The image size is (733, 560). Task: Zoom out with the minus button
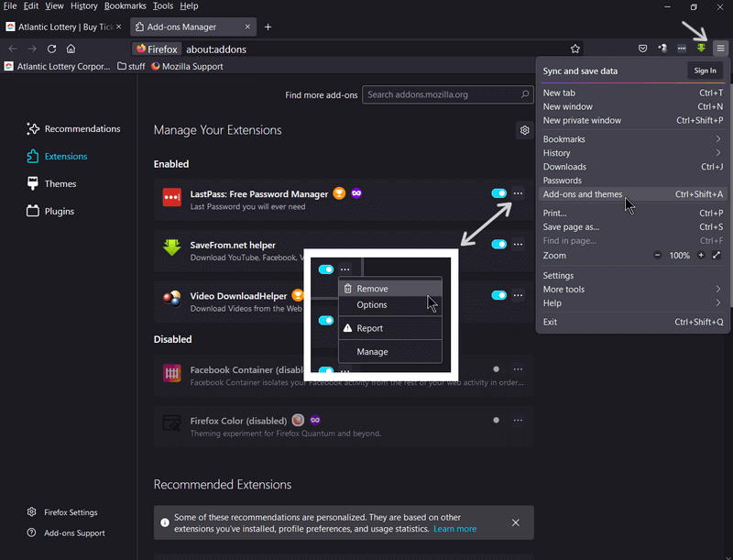657,255
